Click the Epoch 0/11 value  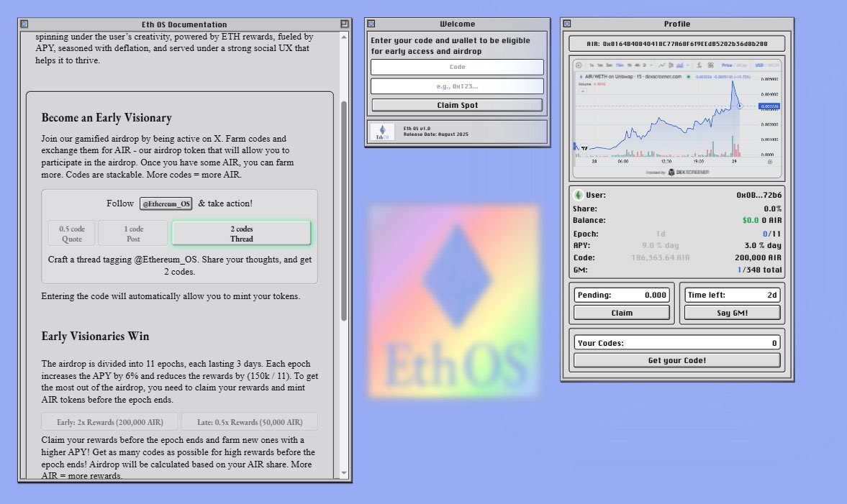coord(772,234)
